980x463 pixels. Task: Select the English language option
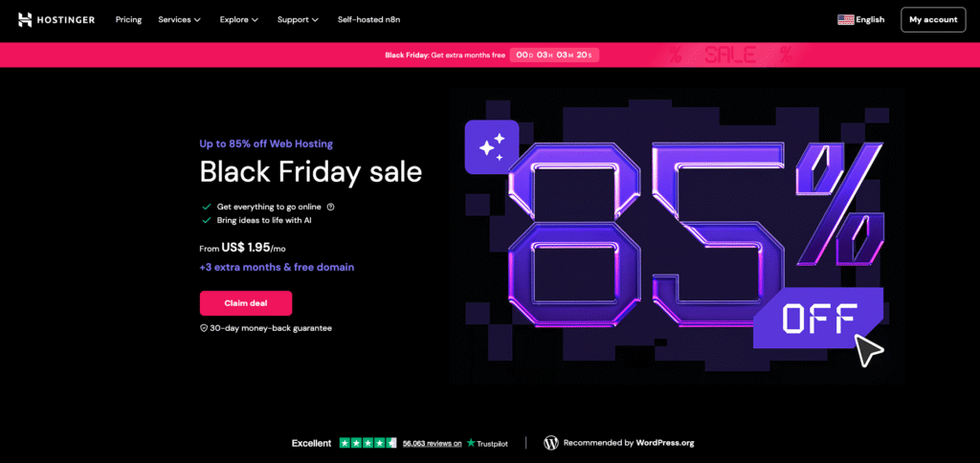point(870,19)
